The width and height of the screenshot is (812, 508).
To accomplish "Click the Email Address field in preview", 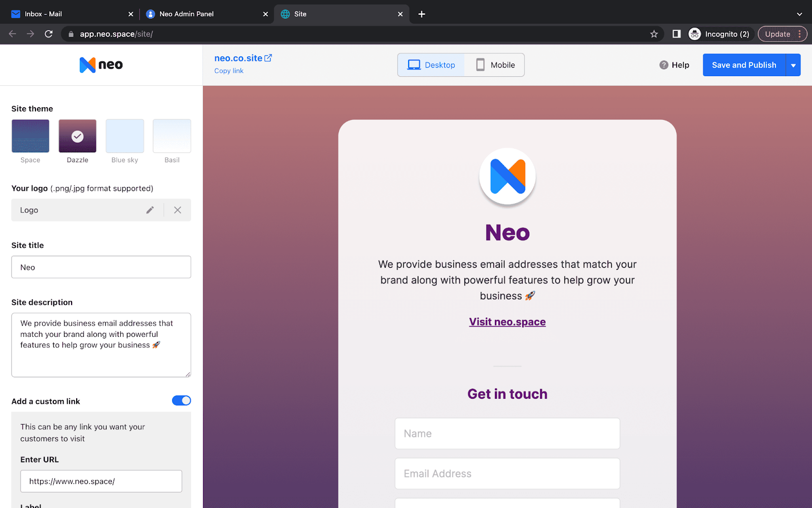I will (x=507, y=473).
